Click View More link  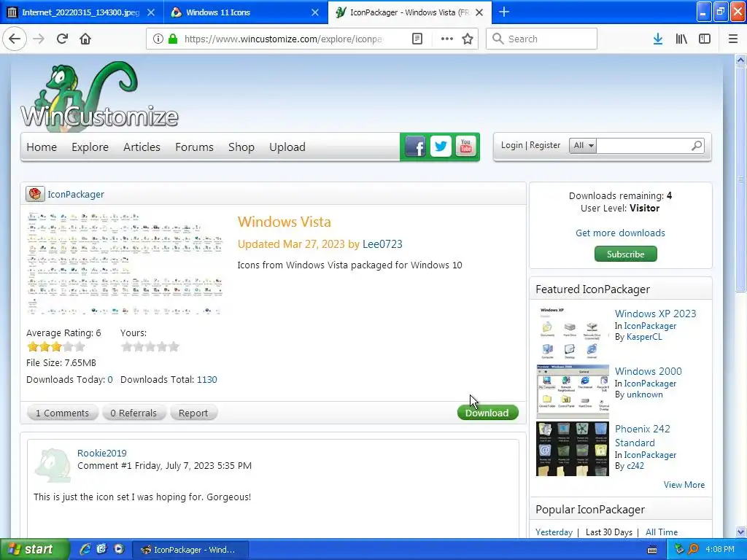pos(684,485)
